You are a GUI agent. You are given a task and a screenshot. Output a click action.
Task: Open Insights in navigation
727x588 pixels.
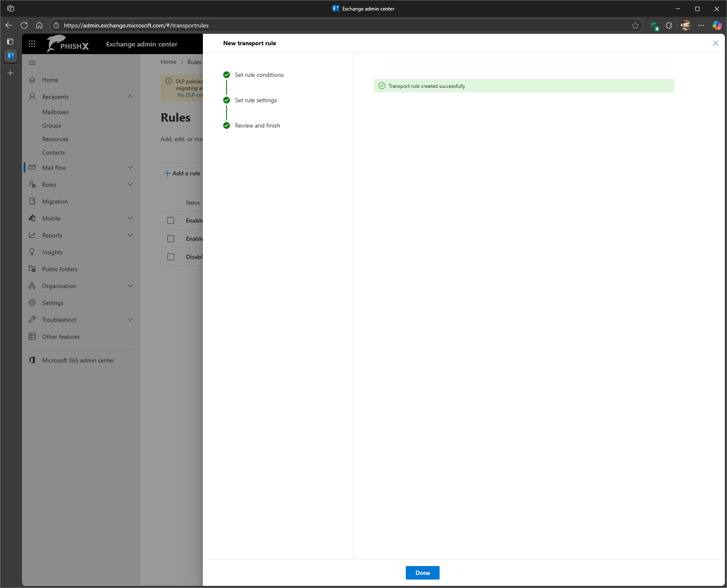52,252
